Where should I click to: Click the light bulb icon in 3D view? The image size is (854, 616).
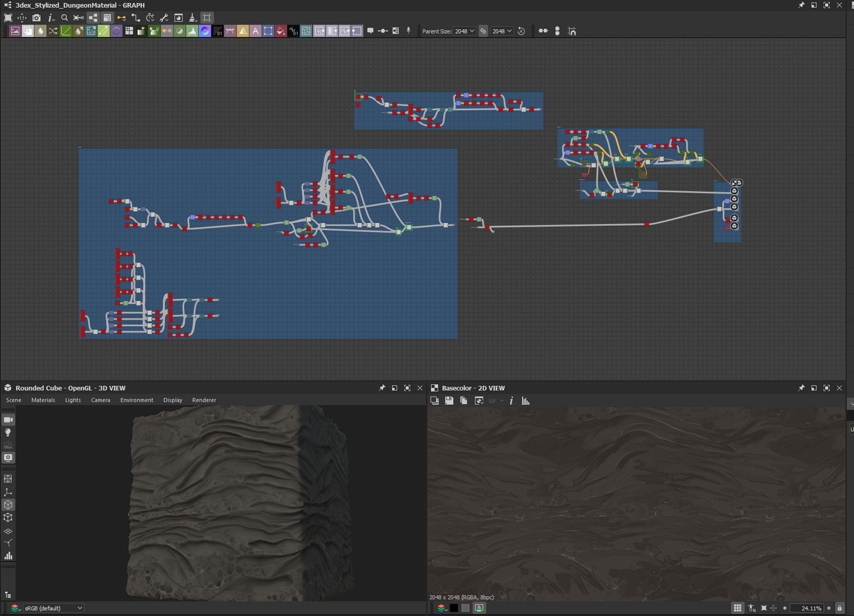[8, 432]
